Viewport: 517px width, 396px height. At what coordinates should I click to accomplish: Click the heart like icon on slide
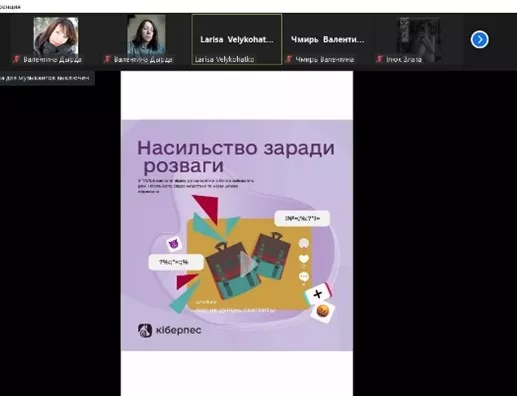304,259
